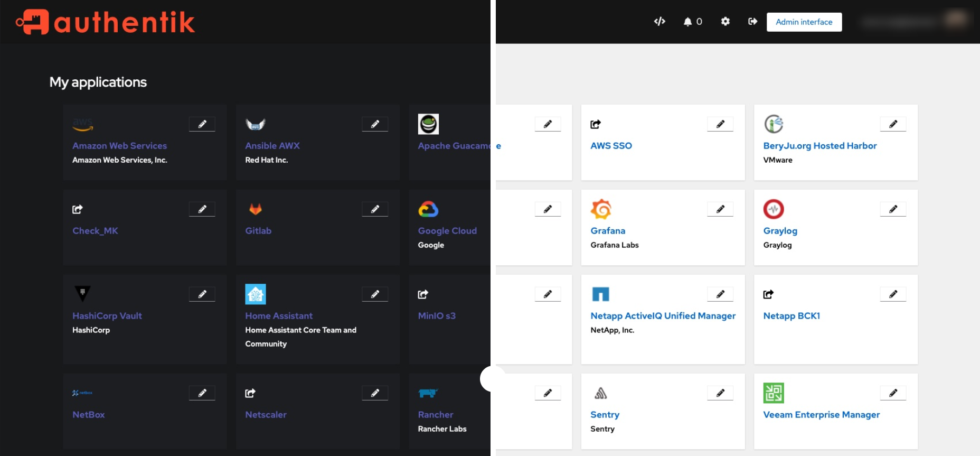Click the sign out arrow icon

(x=752, y=22)
